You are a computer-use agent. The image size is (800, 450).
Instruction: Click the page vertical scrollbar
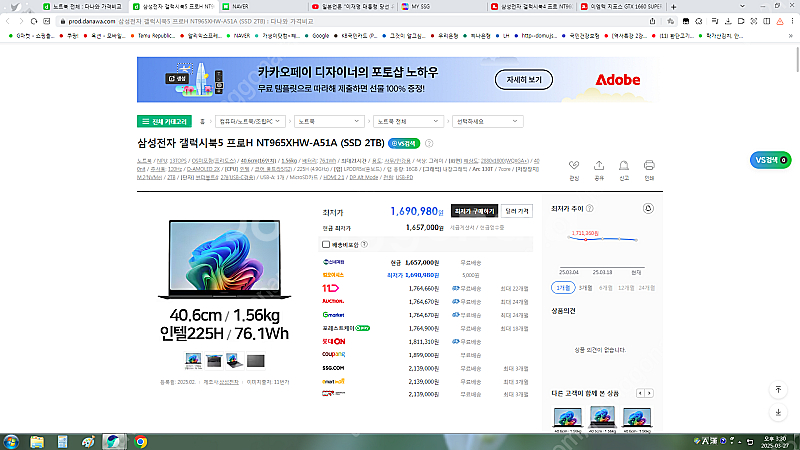pyautogui.click(x=797, y=60)
